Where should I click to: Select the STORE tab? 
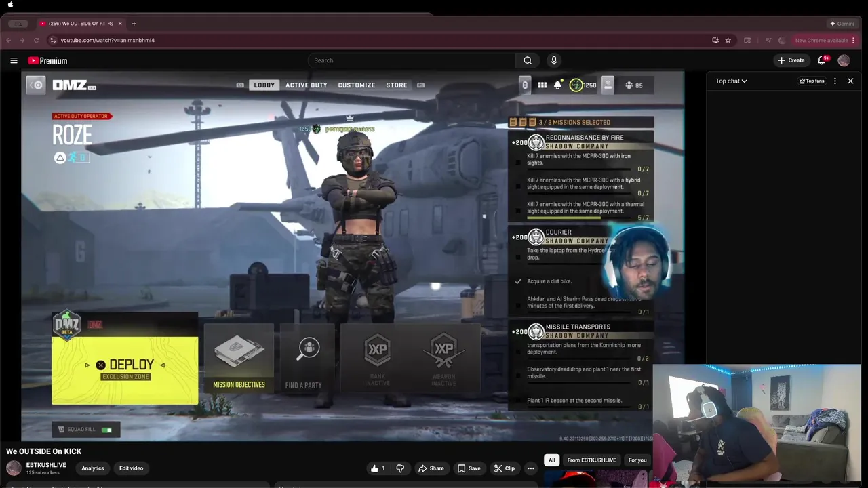click(397, 85)
